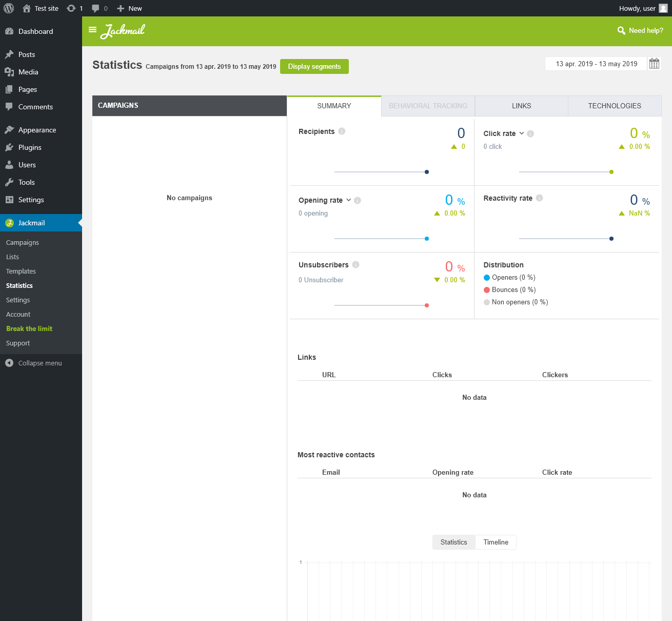Click the WordPress logo icon
This screenshot has width=672, height=621.
[9, 8]
